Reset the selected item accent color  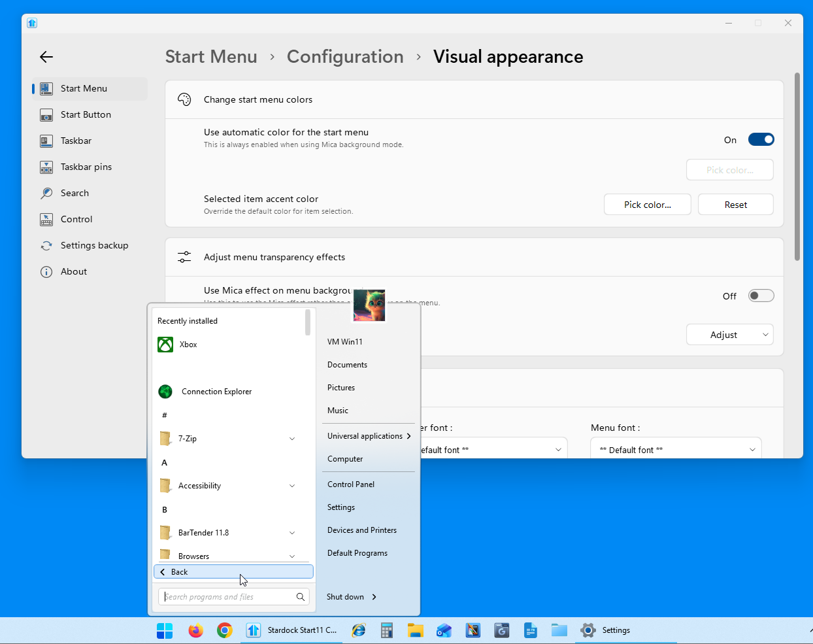(735, 205)
